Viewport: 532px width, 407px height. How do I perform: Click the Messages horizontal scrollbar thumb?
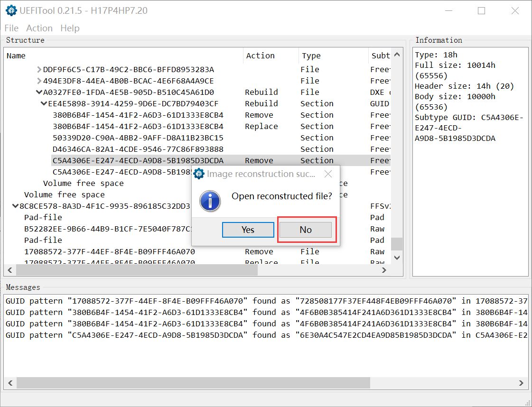click(194, 383)
